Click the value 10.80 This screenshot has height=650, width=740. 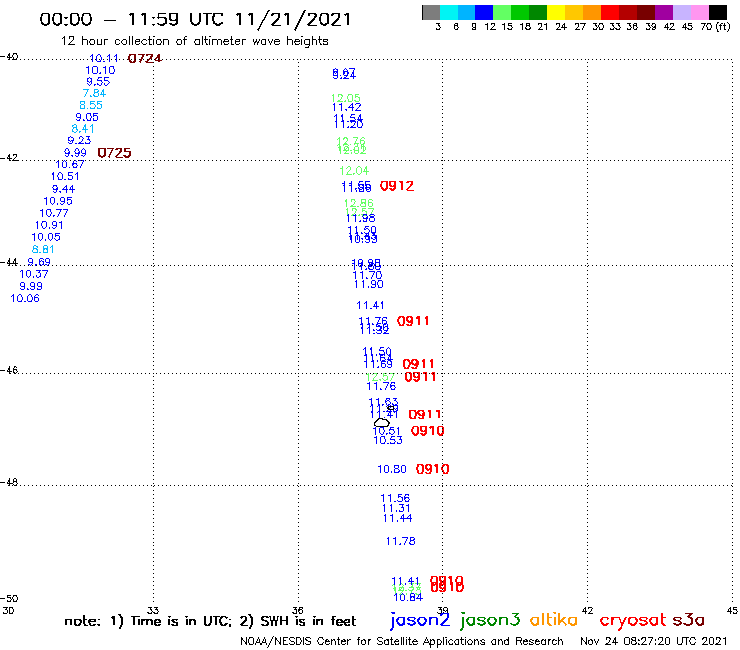coord(392,469)
